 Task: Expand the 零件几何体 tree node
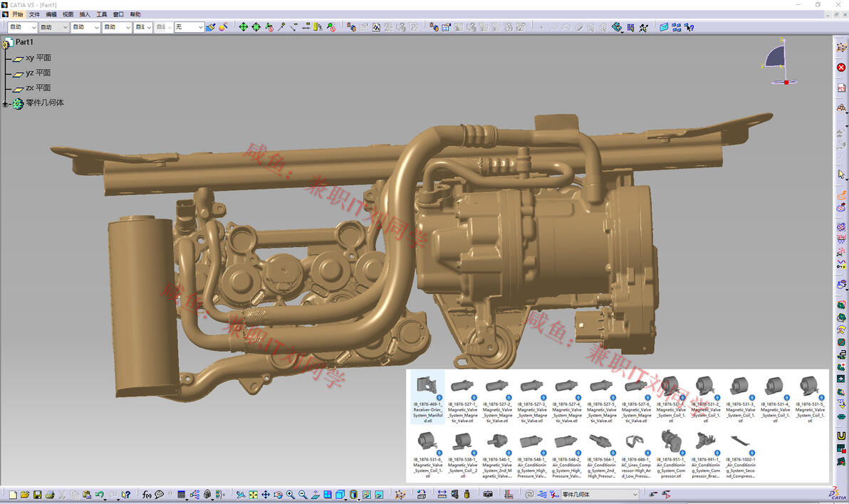point(6,104)
